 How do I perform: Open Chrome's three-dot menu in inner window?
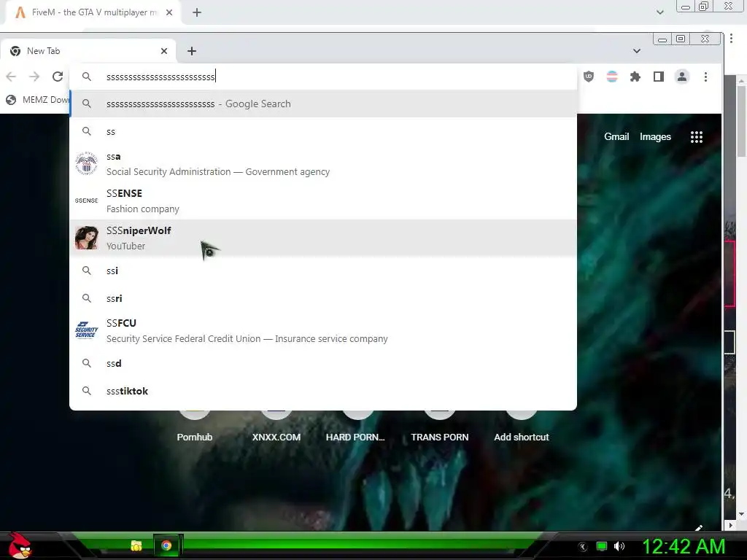point(705,77)
